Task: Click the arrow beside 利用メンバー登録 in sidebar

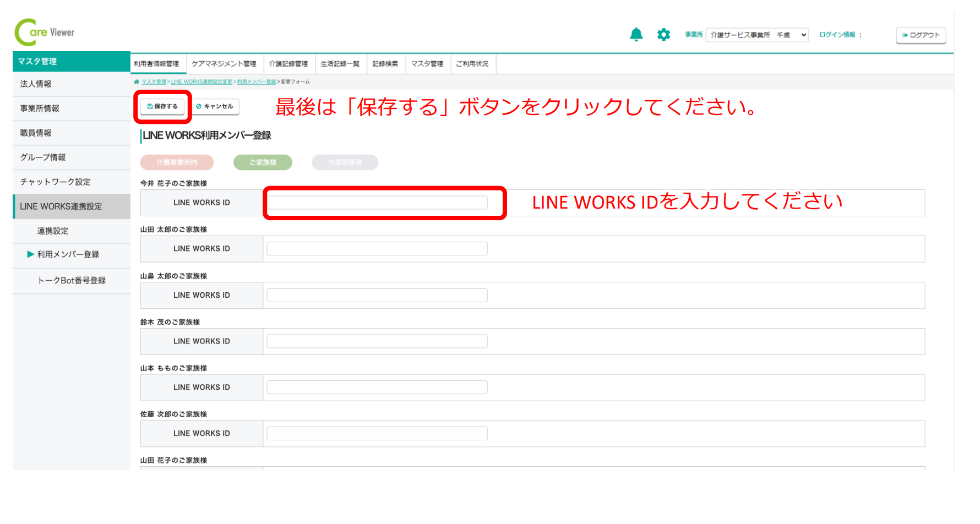Action: tap(31, 254)
